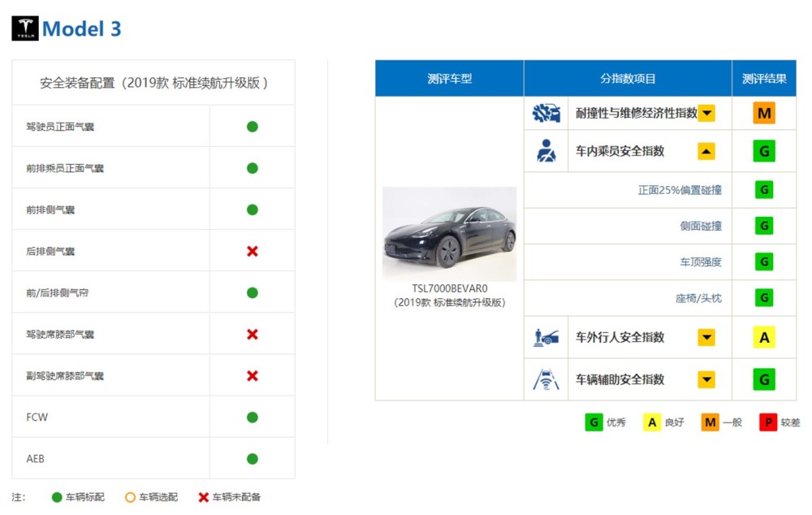Click the occupant safety seatbelt icon
This screenshot has height=515, width=812.
point(546,151)
